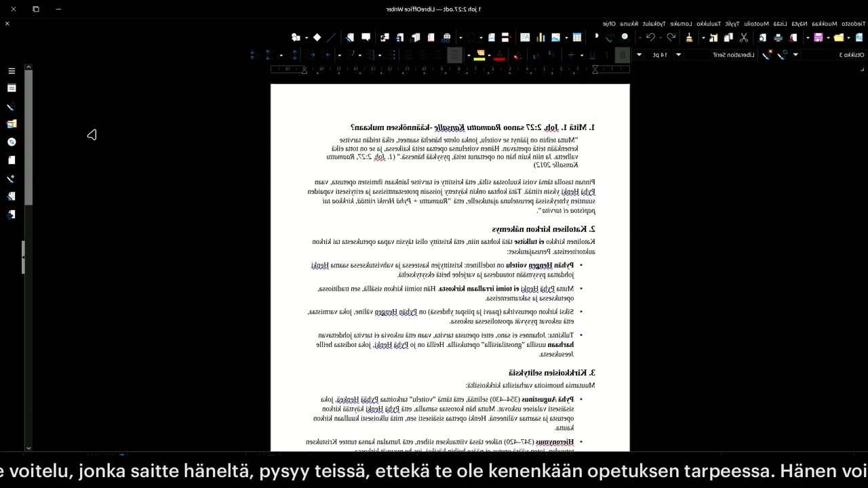This screenshot has height=488, width=868.
Task: Open the Muokkaa menu
Action: pyautogui.click(x=825, y=23)
